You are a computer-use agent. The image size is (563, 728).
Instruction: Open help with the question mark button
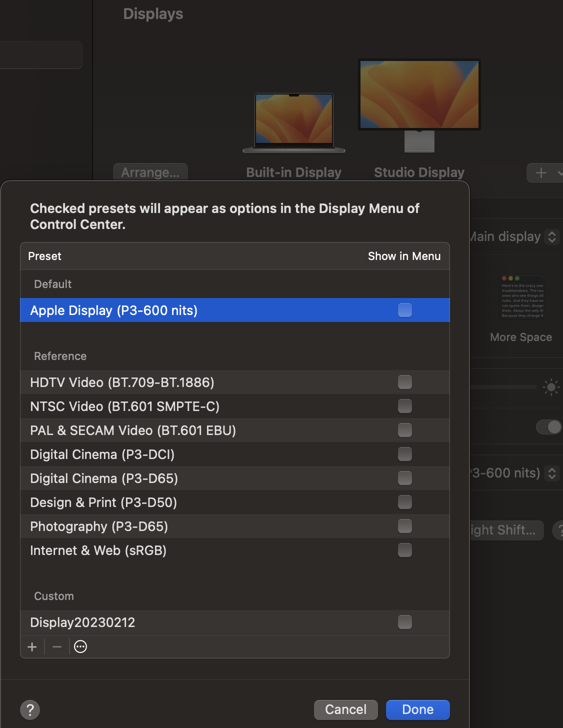30,709
